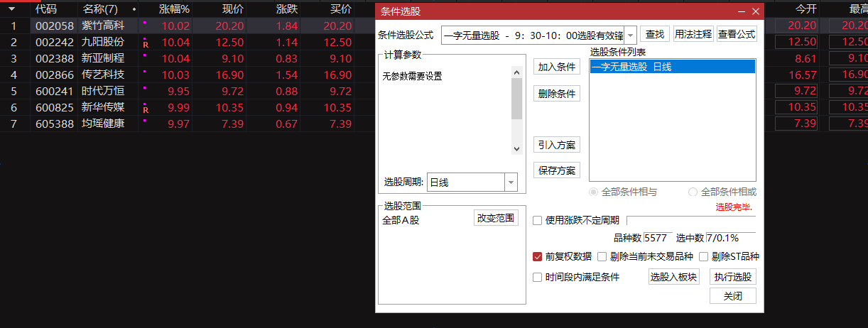
Task: Open the 条件选股公式 dropdown arrow
Action: 630,35
